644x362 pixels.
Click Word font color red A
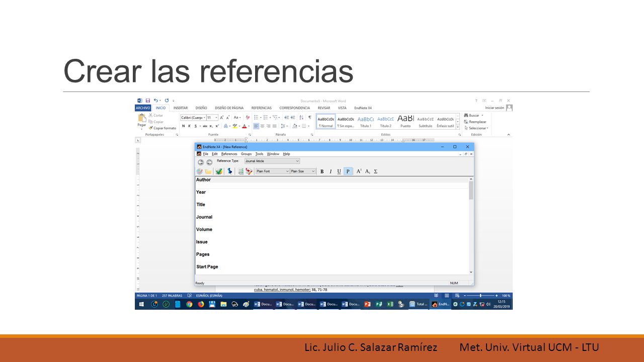(x=245, y=126)
